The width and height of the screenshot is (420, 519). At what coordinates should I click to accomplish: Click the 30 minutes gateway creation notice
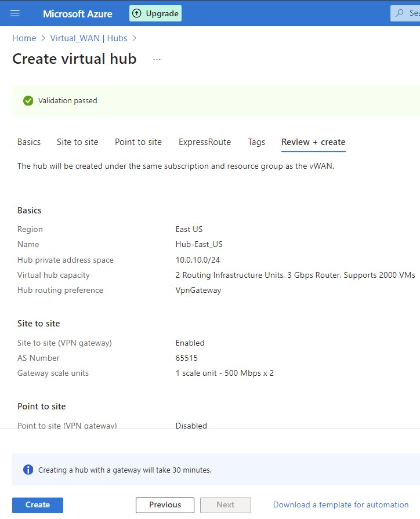tap(125, 470)
